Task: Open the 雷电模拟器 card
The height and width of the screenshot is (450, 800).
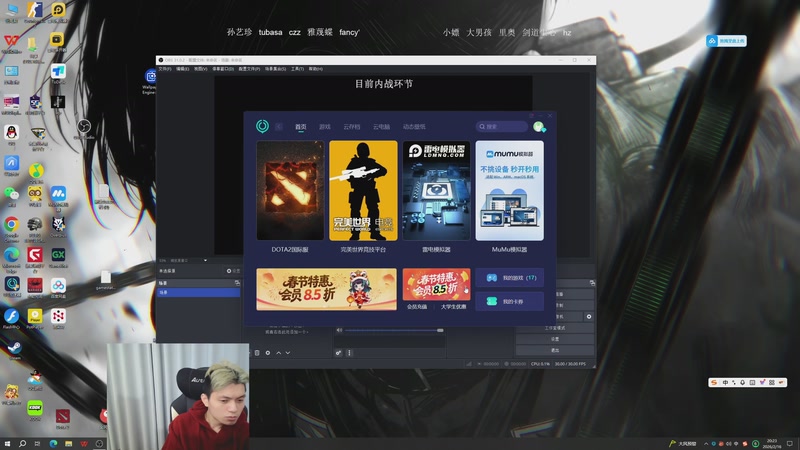Action: [436, 190]
